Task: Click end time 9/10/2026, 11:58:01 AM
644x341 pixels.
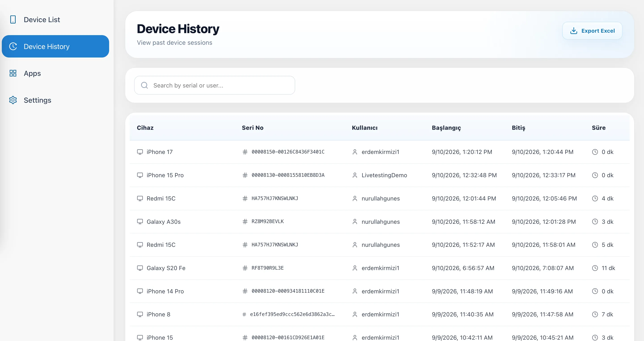Action: tap(544, 245)
